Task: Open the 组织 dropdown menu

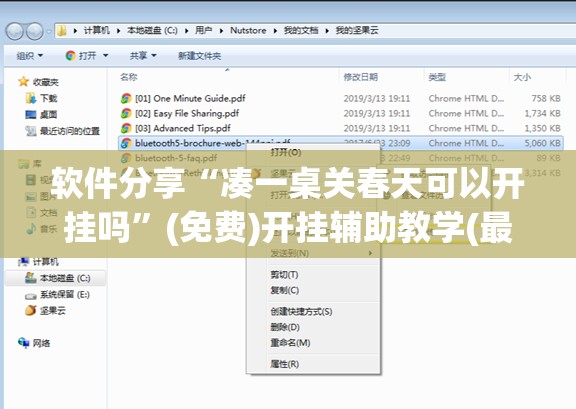Action: pyautogui.click(x=30, y=56)
